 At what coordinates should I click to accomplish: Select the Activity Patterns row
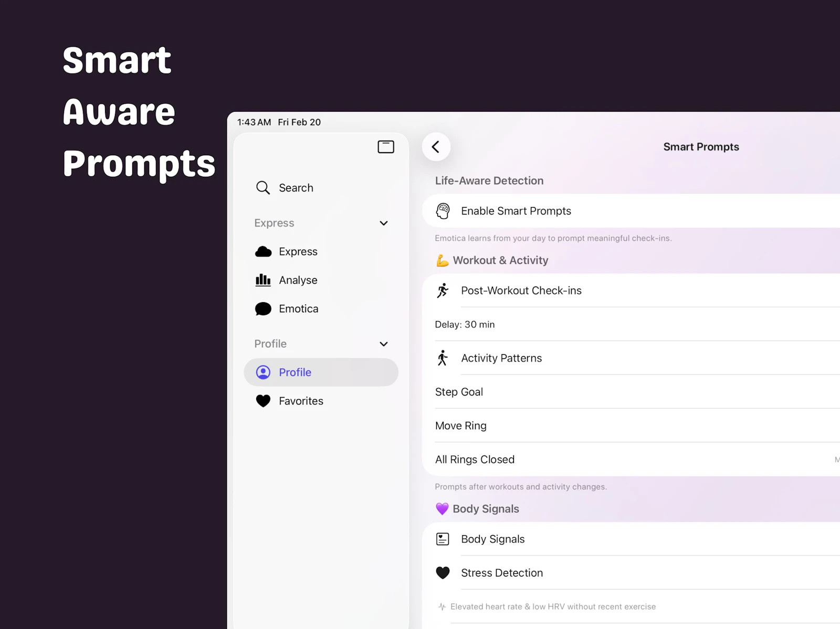pos(631,358)
